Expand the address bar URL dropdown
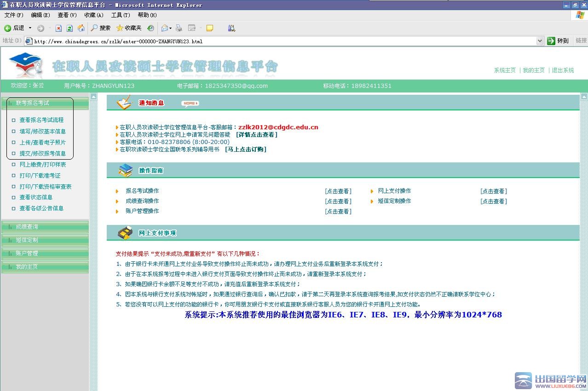 coord(540,41)
